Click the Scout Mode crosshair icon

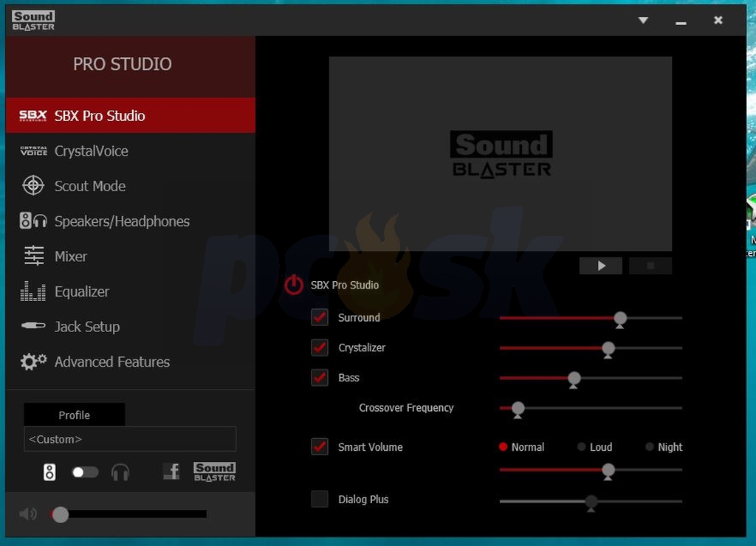33,185
